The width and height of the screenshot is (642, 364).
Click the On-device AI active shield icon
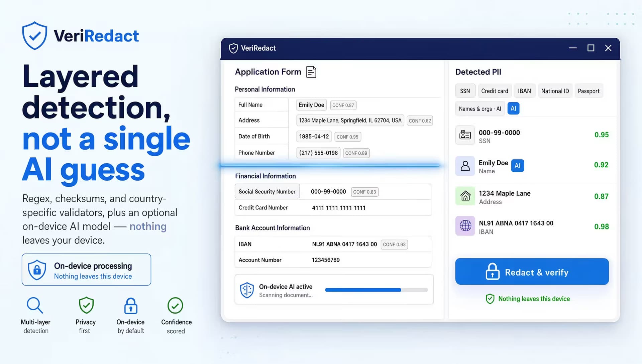point(247,290)
